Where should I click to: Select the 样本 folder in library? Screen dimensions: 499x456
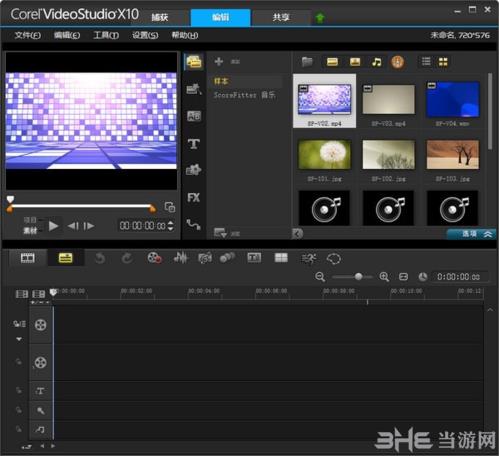pyautogui.click(x=221, y=81)
